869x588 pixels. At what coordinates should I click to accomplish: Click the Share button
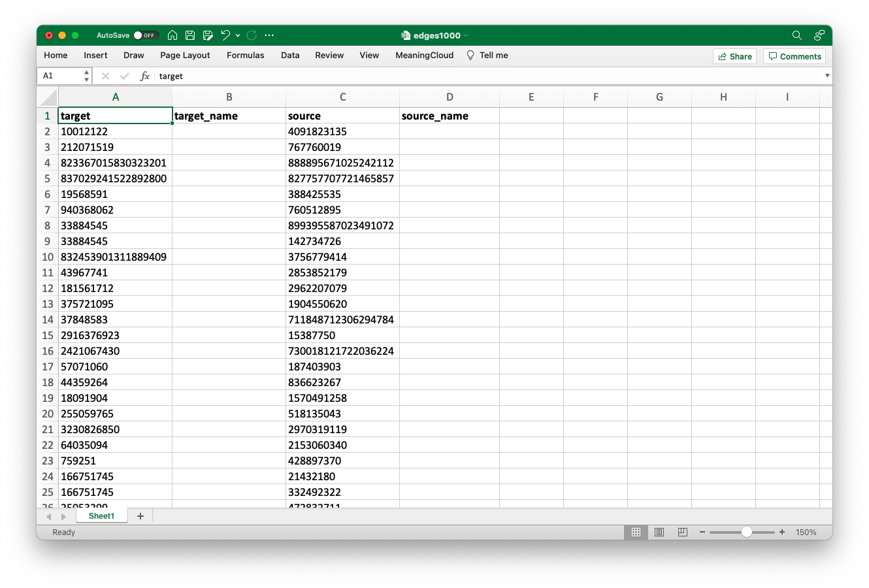point(734,56)
